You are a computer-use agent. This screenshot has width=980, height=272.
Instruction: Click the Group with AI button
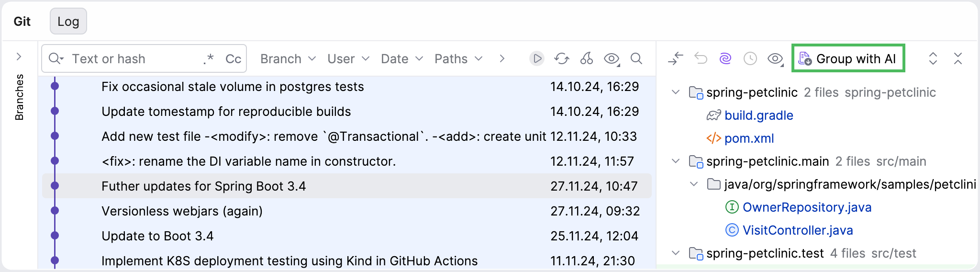(848, 59)
